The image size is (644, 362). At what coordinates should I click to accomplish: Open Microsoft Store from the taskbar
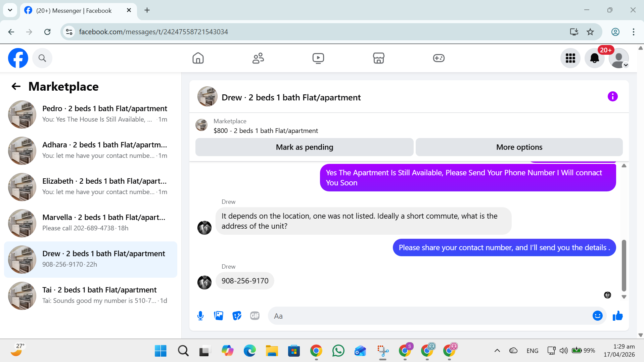(x=294, y=351)
